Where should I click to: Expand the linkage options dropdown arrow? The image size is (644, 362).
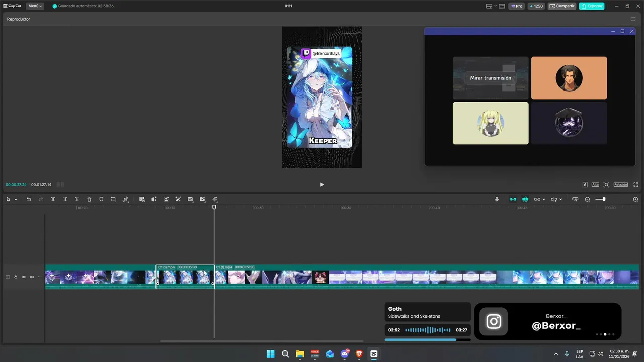point(544,199)
